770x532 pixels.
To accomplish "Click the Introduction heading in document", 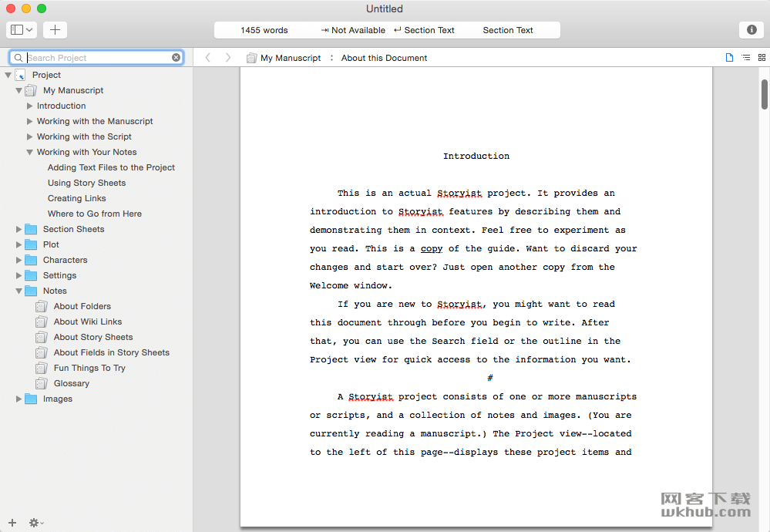I will coord(476,156).
